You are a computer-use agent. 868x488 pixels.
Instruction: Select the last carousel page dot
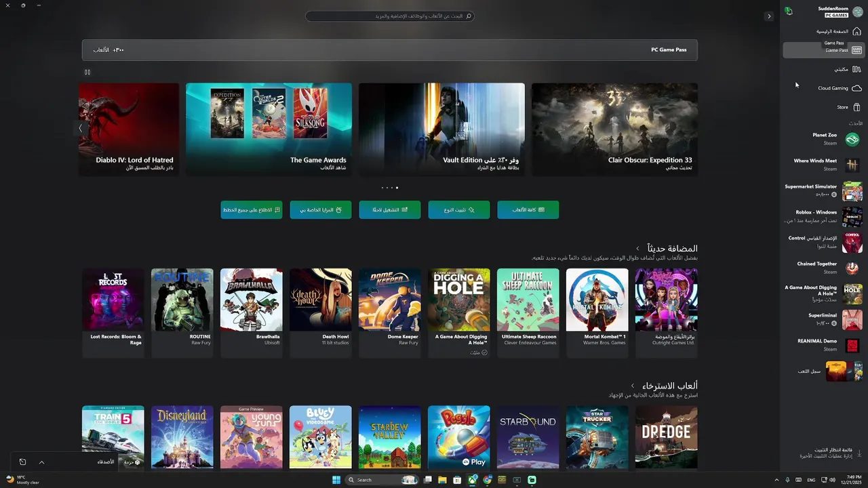[397, 188]
